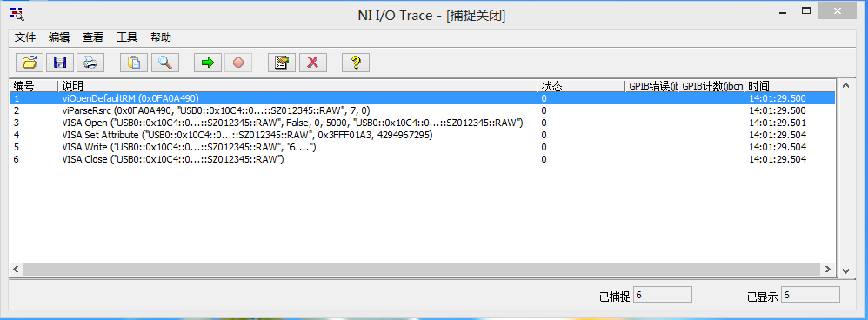Open help with the yellow question mark
This screenshot has height=320, width=868.
tap(356, 63)
